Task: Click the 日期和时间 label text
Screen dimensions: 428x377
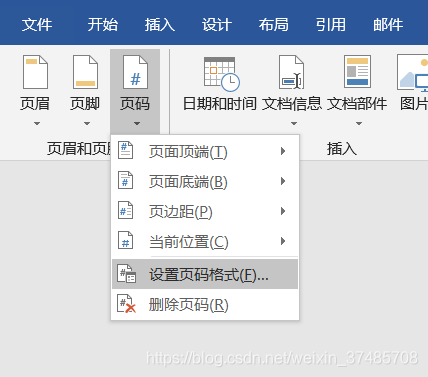Action: 220,104
